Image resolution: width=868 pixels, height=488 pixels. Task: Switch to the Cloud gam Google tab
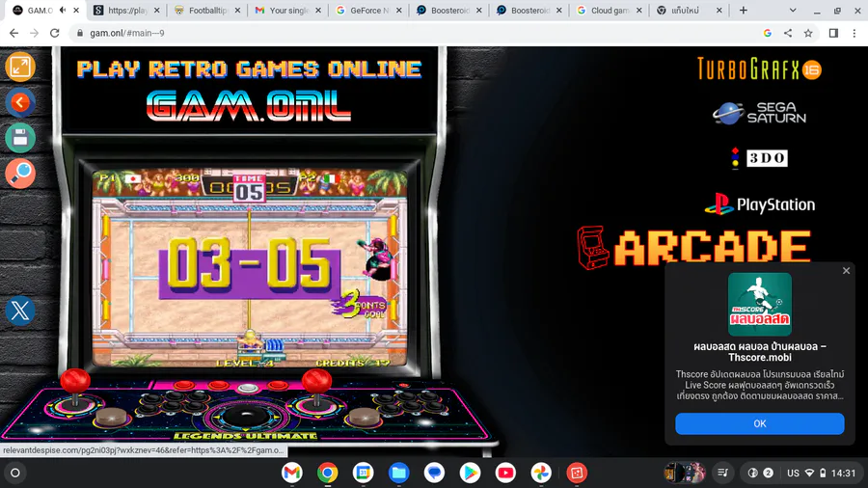(609, 11)
